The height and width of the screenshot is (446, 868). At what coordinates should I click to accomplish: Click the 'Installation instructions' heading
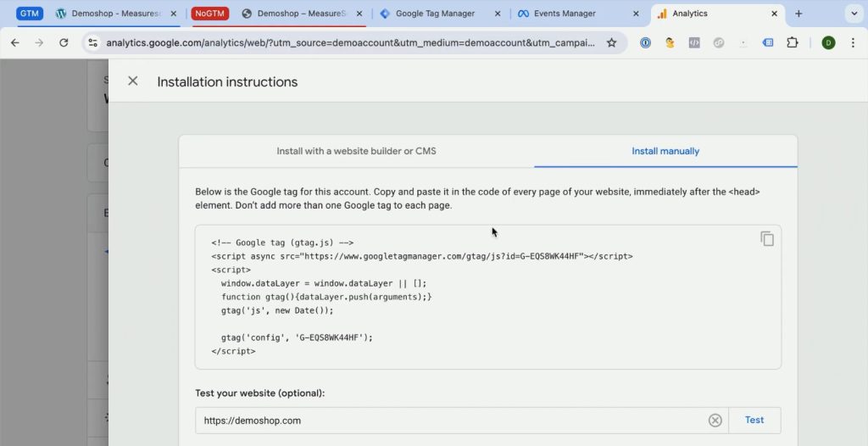(x=227, y=82)
